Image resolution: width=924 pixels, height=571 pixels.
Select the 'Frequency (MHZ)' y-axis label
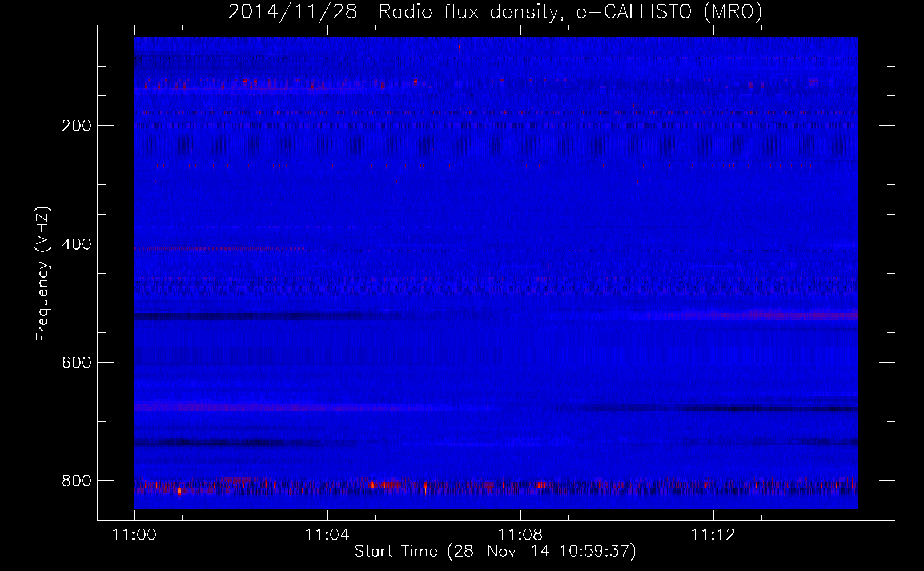coord(43,274)
